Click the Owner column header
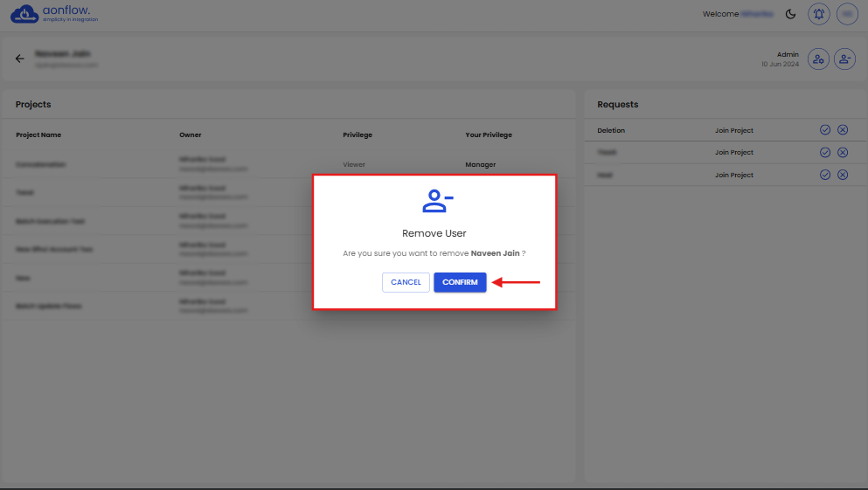 pyautogui.click(x=191, y=135)
